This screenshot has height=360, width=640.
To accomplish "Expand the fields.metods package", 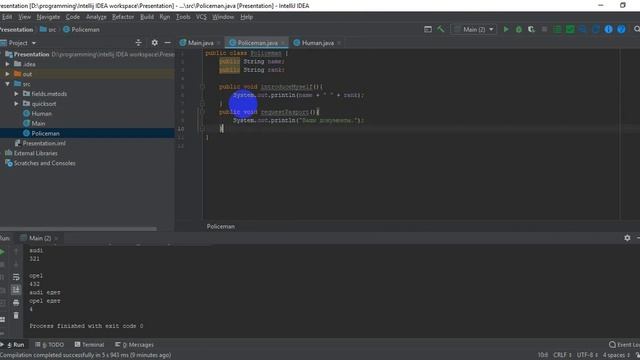I will [16, 94].
